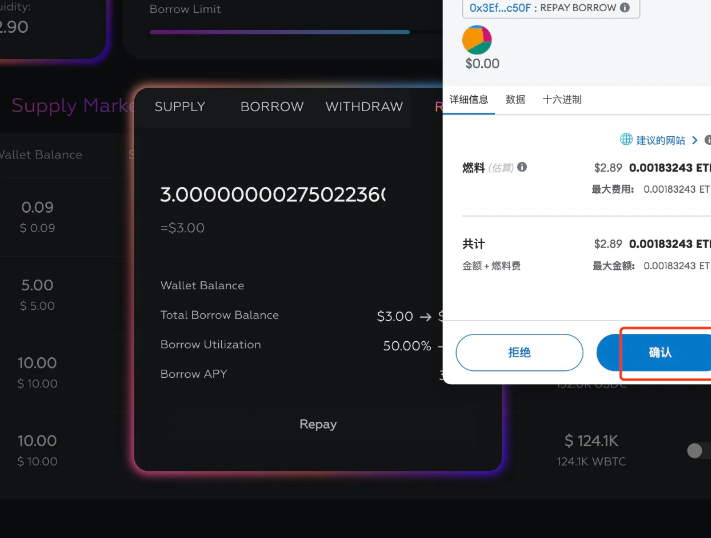The height and width of the screenshot is (538, 711).
Task: Click the $0.00 amount text
Action: click(x=482, y=64)
